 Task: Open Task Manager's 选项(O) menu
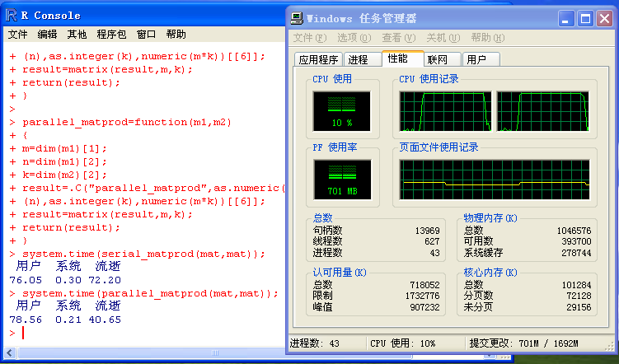point(353,38)
